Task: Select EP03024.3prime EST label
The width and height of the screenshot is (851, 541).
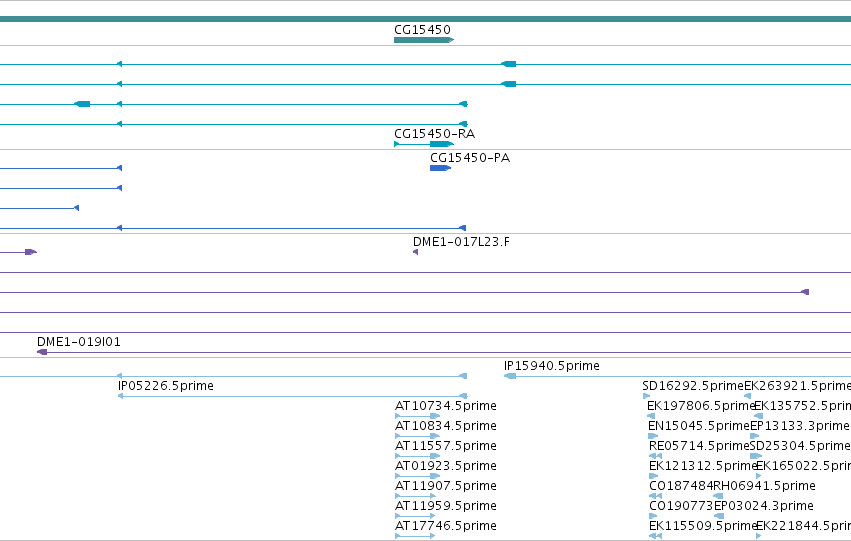Action: click(764, 506)
